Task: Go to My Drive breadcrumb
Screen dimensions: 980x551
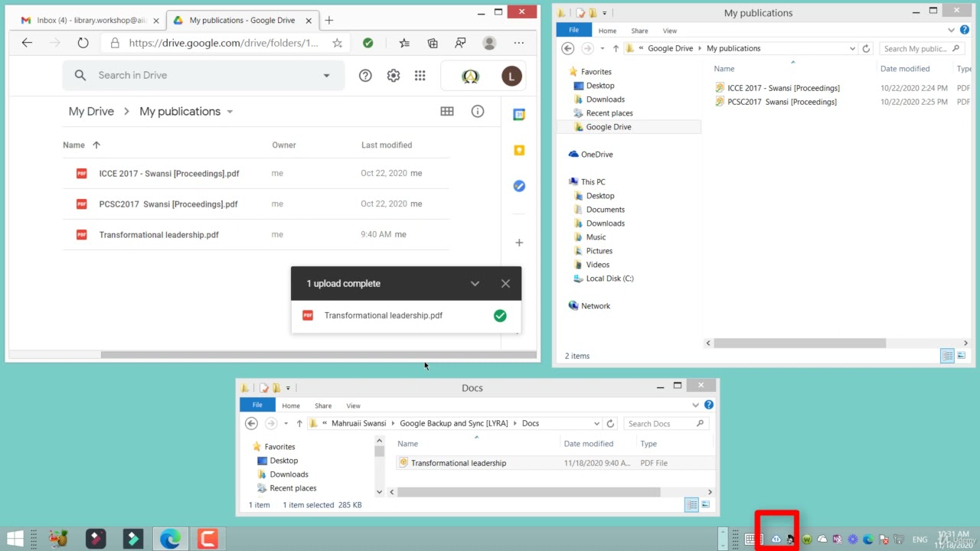Action: tap(91, 111)
